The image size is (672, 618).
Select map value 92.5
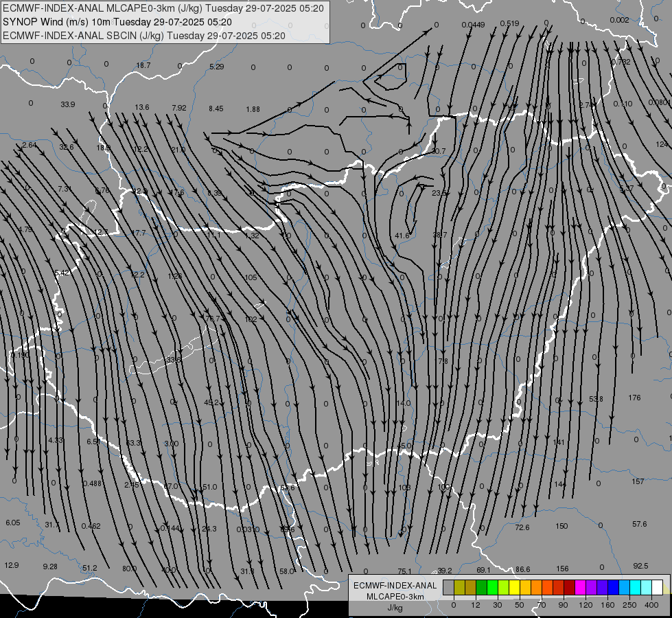[x=640, y=566]
